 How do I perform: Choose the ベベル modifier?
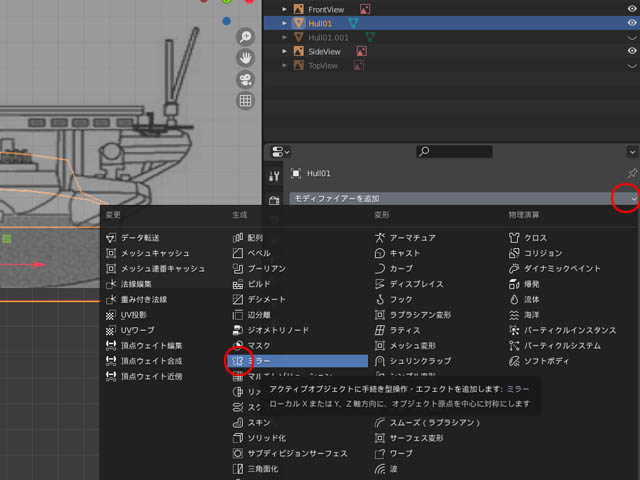tap(251, 253)
